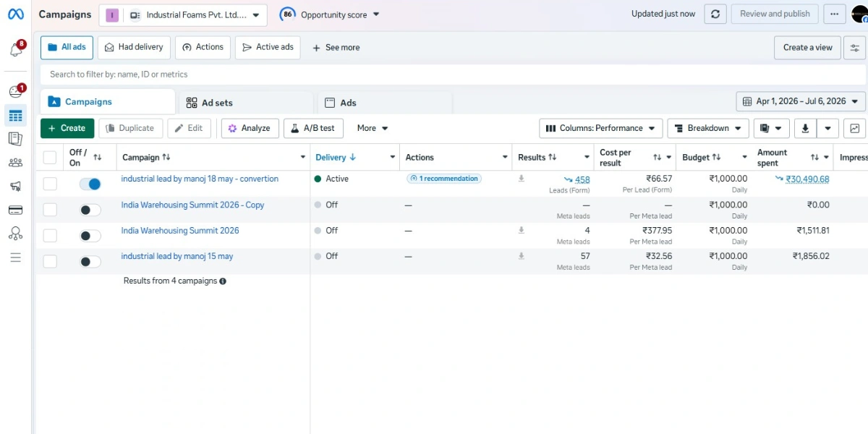Image resolution: width=868 pixels, height=434 pixels.
Task: Open the Audiences people icon in sidebar
Action: point(15,163)
